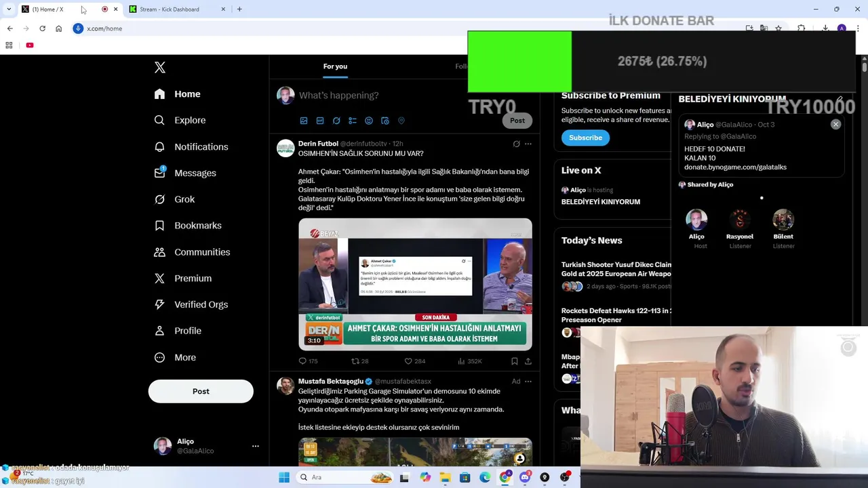Open account menu dots next to Aliço
This screenshot has width=868, height=488.
point(256,446)
